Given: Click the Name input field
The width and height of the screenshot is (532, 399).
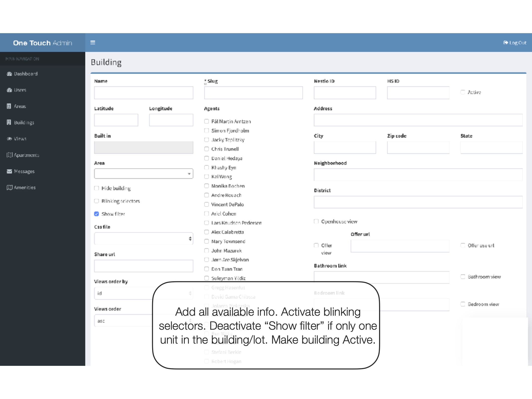Looking at the screenshot, I should coord(143,93).
